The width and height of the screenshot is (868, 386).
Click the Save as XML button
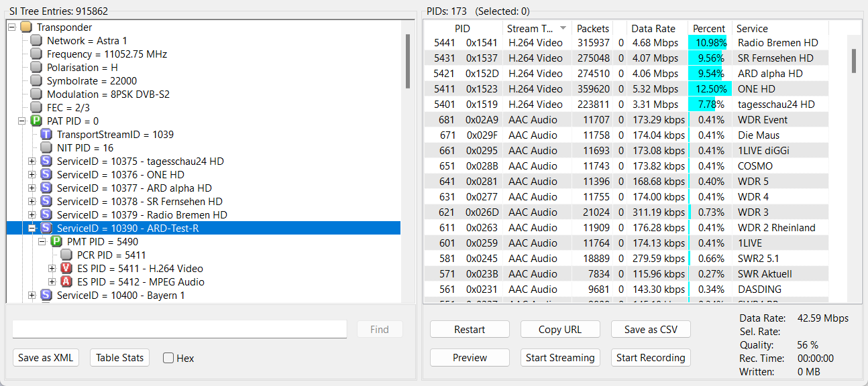point(45,358)
